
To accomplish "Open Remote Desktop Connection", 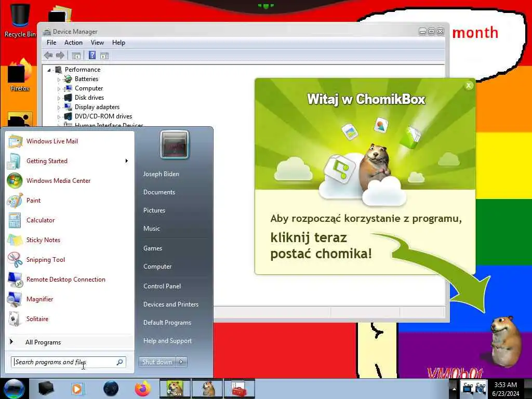I will click(x=65, y=279).
